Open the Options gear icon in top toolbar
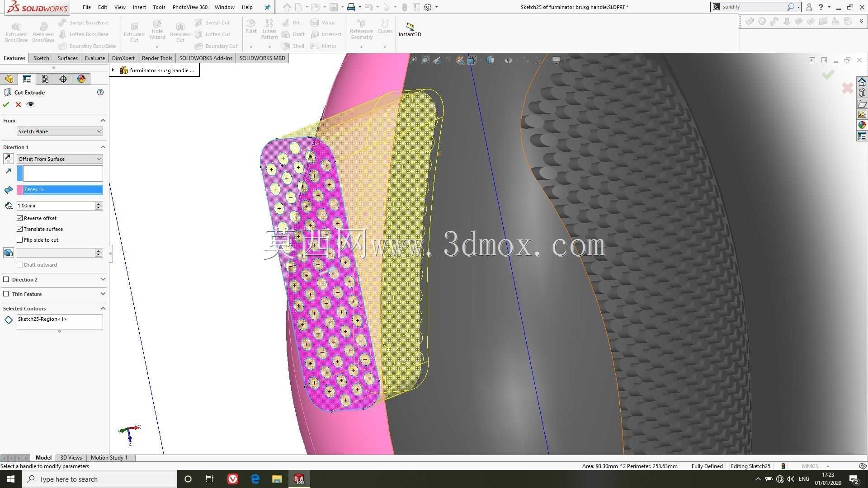The image size is (868, 488). tap(428, 7)
